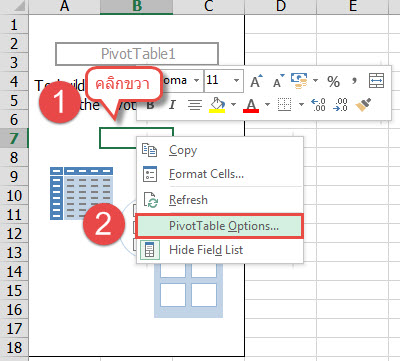Select column A header
The width and height of the screenshot is (400, 361).
coord(65,7)
